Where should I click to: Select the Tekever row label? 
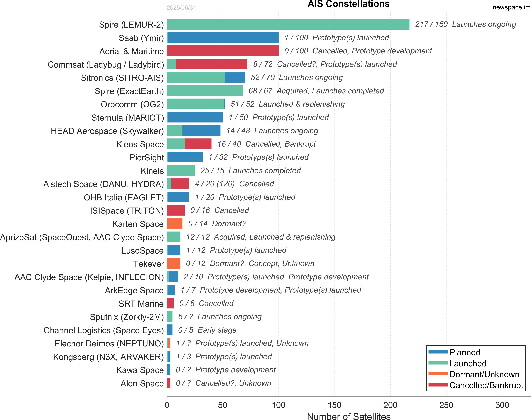(148, 264)
